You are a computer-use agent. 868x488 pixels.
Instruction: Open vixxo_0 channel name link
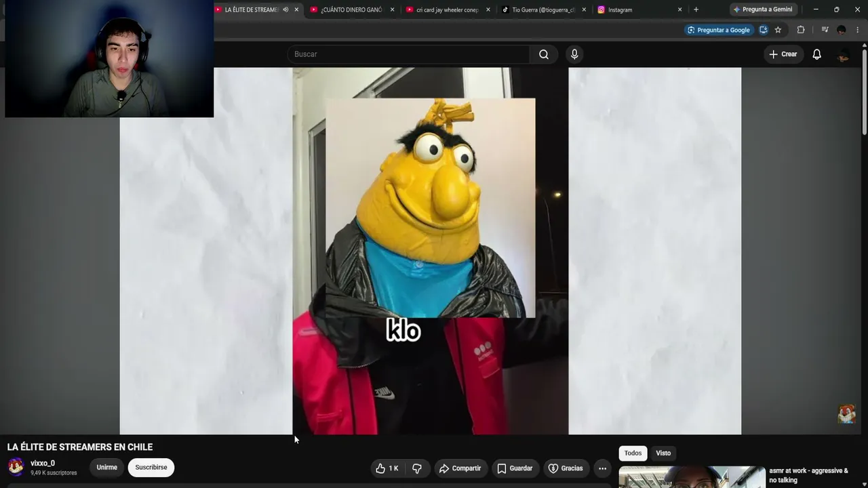click(43, 464)
